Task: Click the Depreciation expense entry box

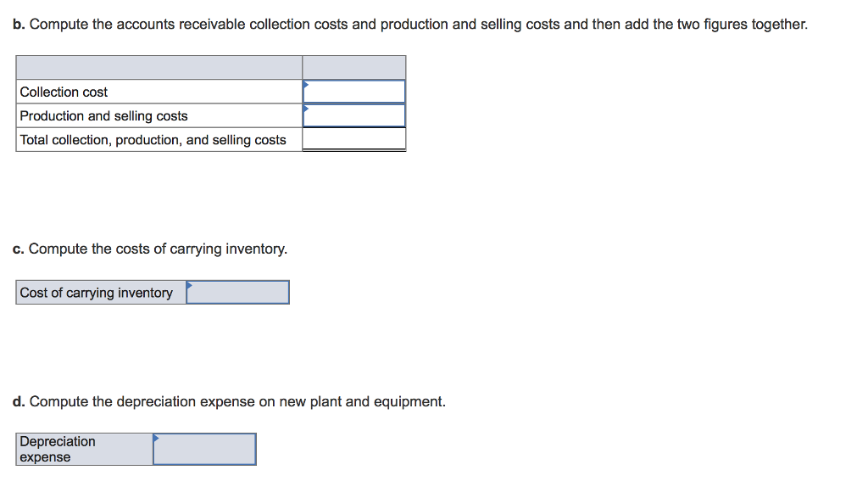Action: [204, 448]
